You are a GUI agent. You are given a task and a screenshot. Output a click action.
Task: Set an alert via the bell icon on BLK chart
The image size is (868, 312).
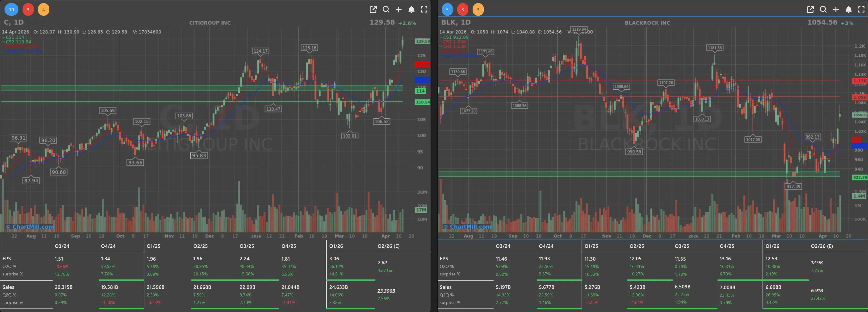click(x=849, y=10)
